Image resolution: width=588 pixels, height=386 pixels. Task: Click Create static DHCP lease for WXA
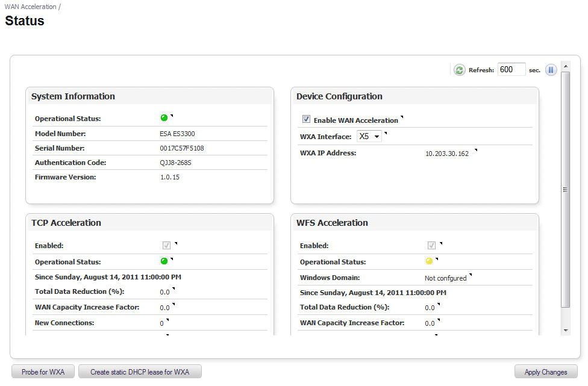click(140, 372)
